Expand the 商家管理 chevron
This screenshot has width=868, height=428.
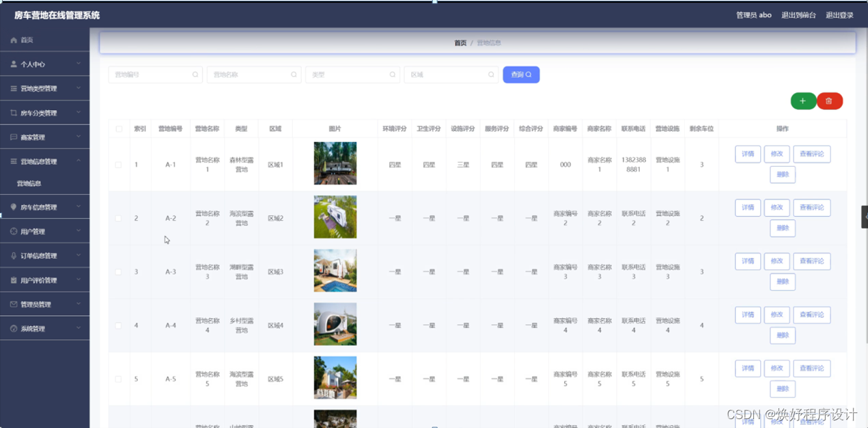79,137
